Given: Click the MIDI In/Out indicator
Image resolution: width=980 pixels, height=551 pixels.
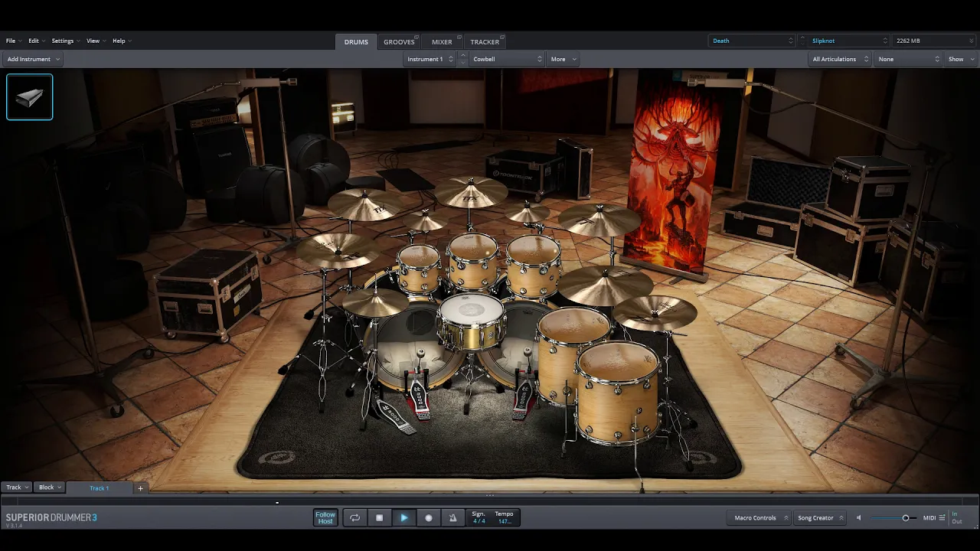Looking at the screenshot, I should click(957, 518).
